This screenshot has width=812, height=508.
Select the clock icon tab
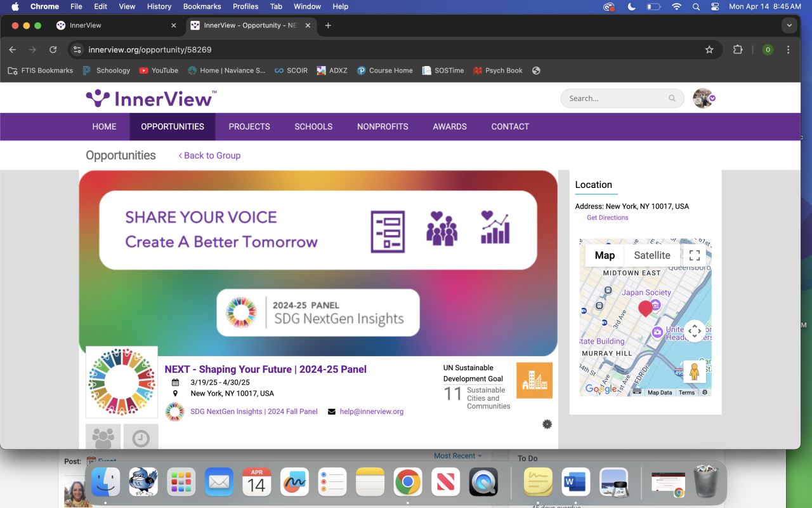[141, 437]
